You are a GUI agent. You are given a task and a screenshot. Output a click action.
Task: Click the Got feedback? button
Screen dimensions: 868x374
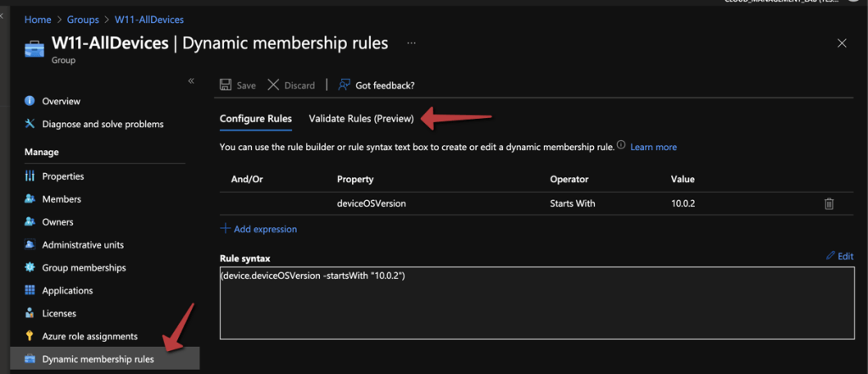tap(377, 85)
